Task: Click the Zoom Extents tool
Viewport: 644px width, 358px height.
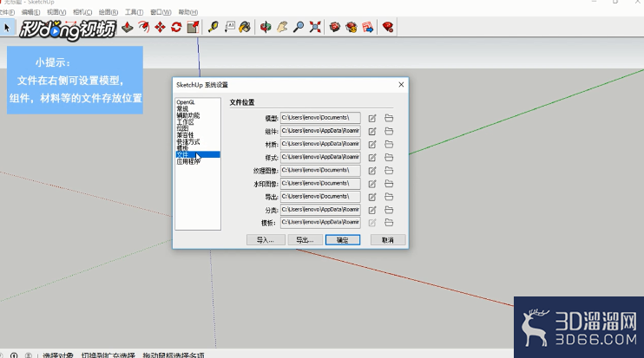Action: click(x=315, y=28)
